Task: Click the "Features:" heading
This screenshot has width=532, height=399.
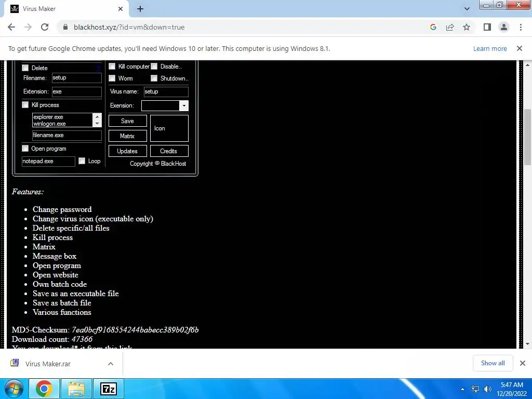Action: [x=28, y=192]
